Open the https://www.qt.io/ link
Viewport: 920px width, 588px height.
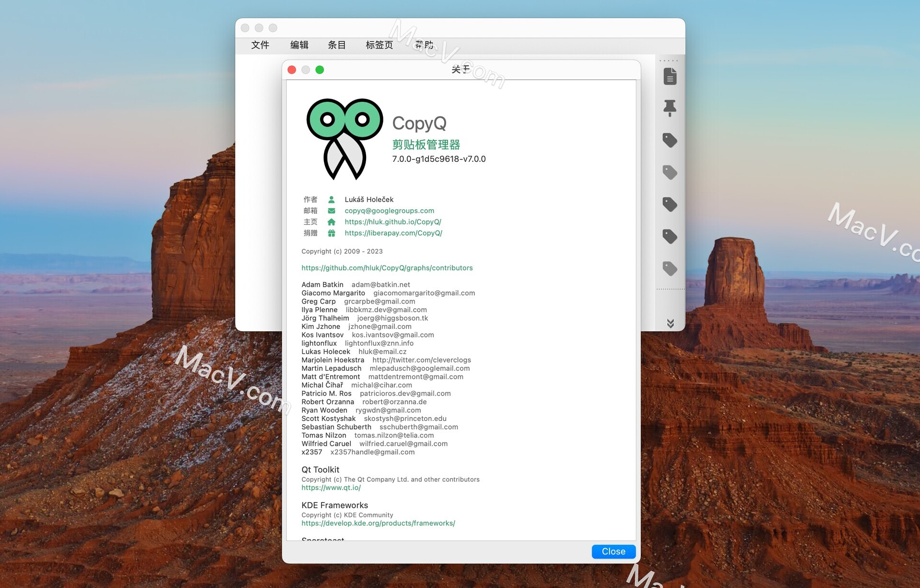[x=331, y=488]
